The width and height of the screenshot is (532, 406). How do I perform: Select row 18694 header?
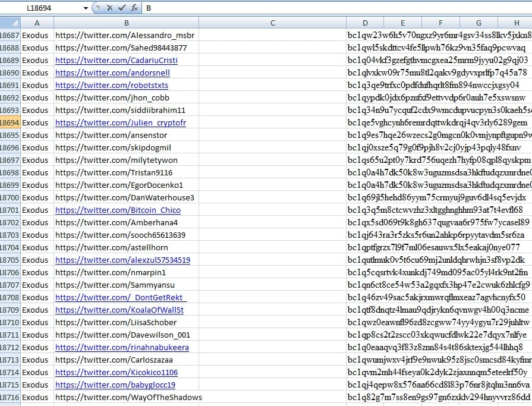[x=10, y=122]
